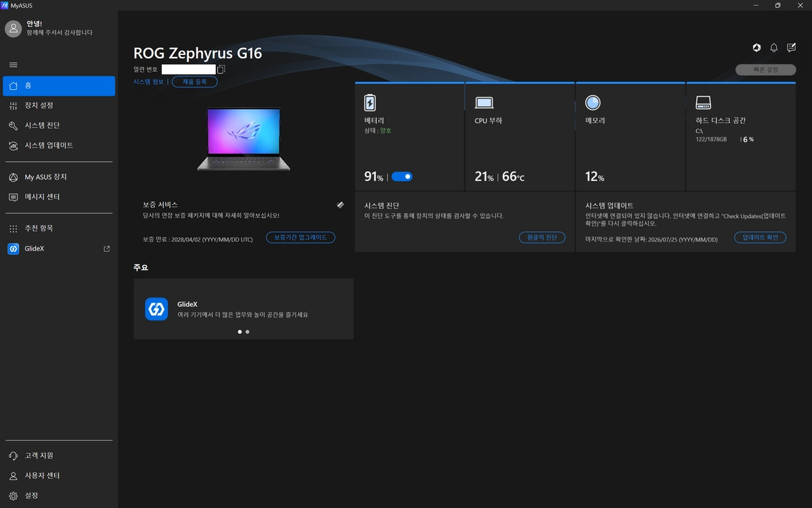
Task: Click the 12% memory usage value
Action: click(595, 177)
